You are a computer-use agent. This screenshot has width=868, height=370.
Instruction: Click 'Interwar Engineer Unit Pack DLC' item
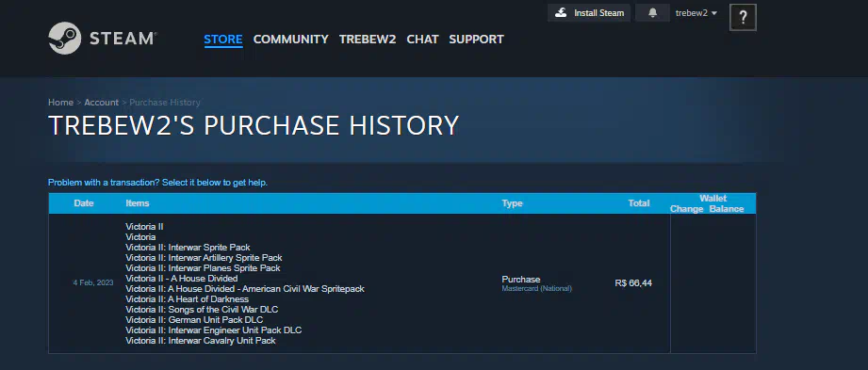pos(214,330)
